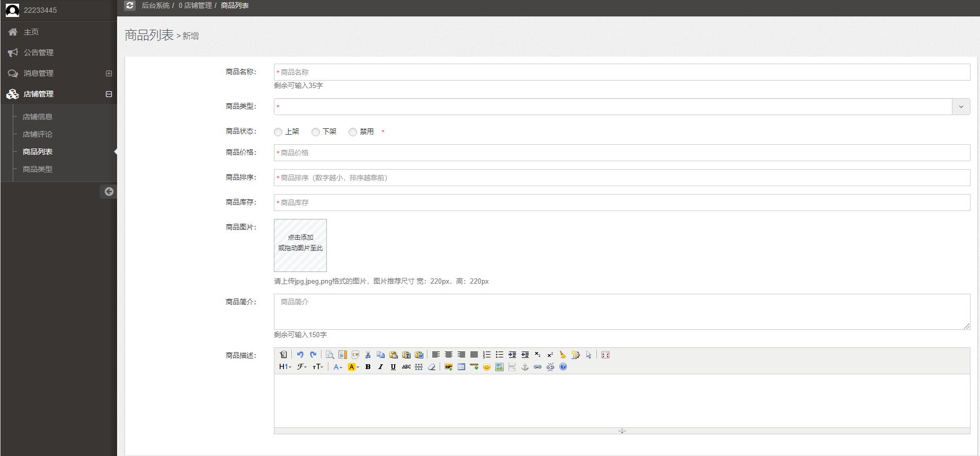Screen dimensions: 980x456
Task: Run quick format in editor
Action: click(575, 355)
